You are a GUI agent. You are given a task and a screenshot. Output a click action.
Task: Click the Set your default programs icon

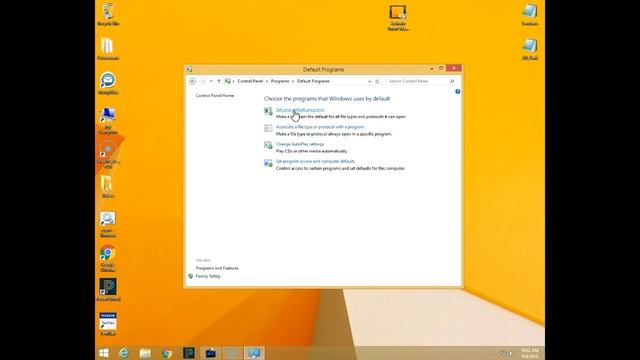coord(268,111)
